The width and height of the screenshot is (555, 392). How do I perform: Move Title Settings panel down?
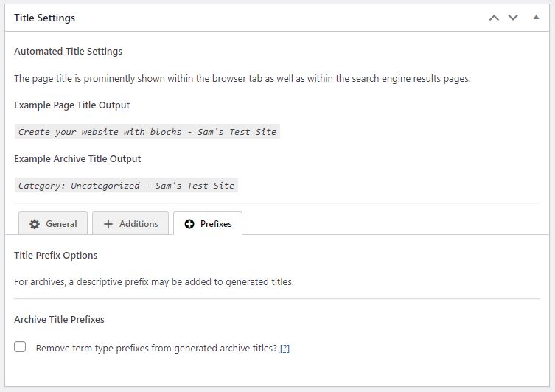tap(513, 18)
